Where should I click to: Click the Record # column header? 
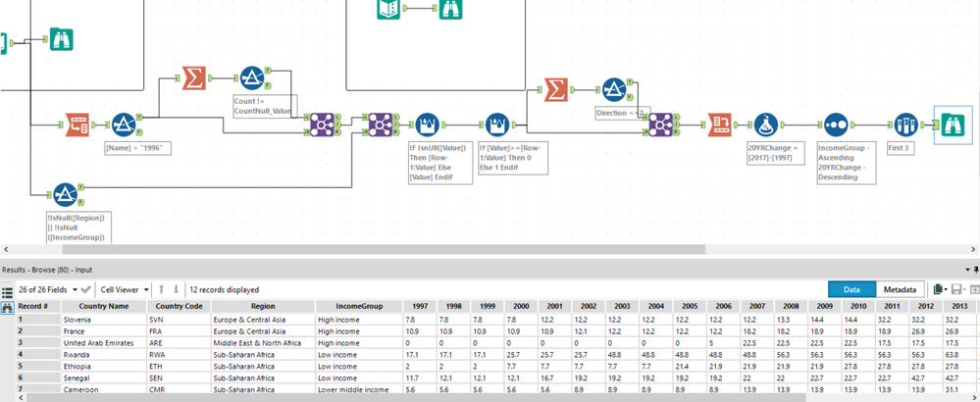38,307
